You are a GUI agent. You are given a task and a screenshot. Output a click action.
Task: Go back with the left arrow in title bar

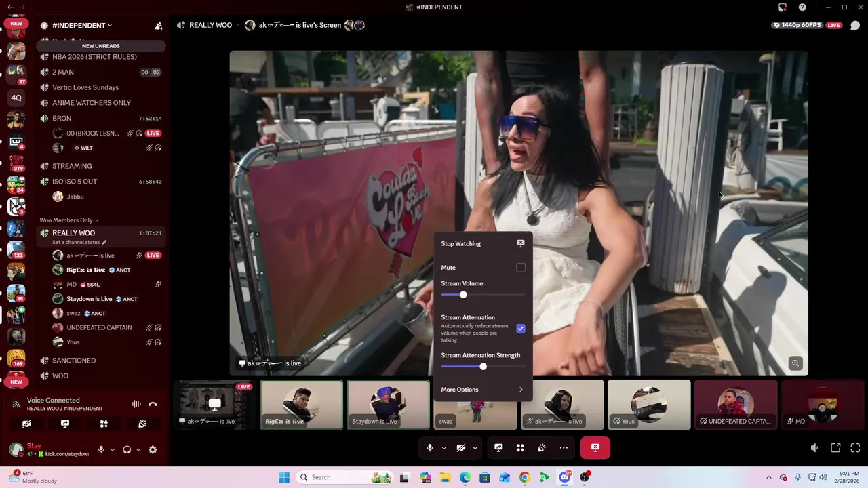point(10,7)
